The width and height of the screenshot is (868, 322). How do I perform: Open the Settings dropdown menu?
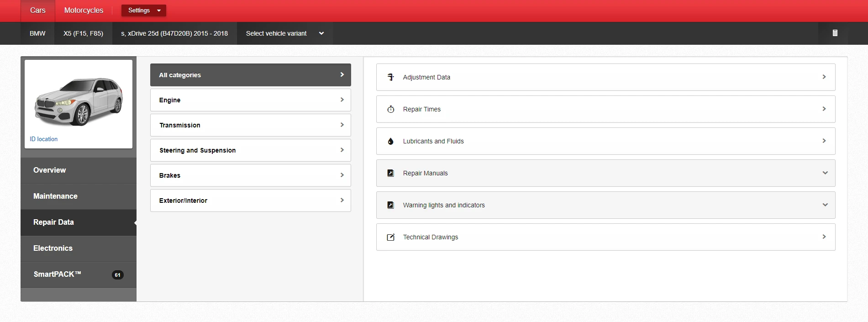pyautogui.click(x=144, y=11)
